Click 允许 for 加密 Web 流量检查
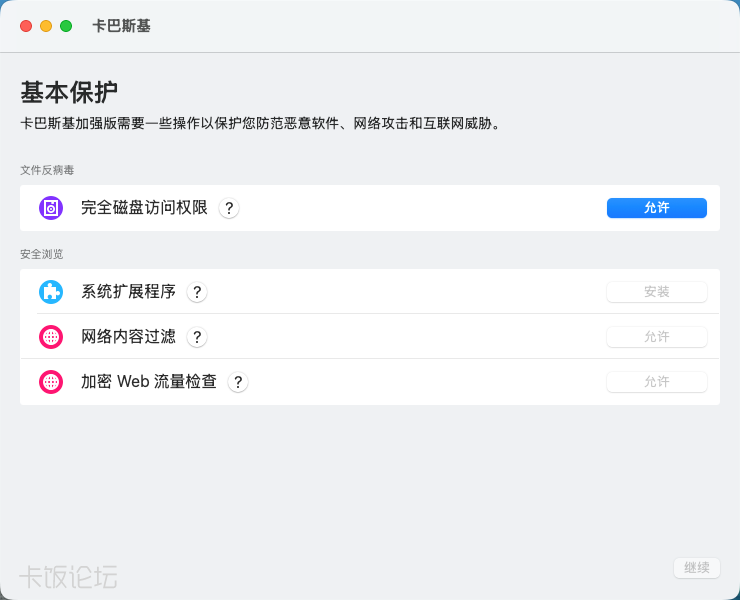740x600 pixels. [x=656, y=382]
